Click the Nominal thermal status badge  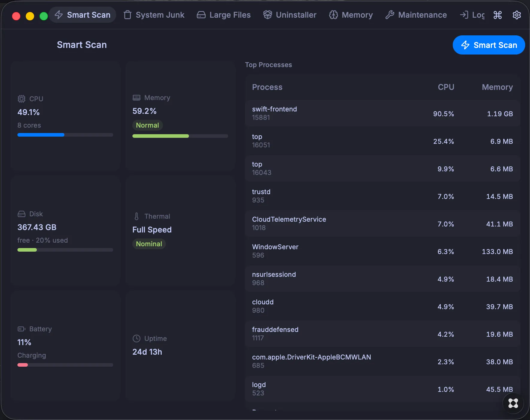[x=149, y=244]
